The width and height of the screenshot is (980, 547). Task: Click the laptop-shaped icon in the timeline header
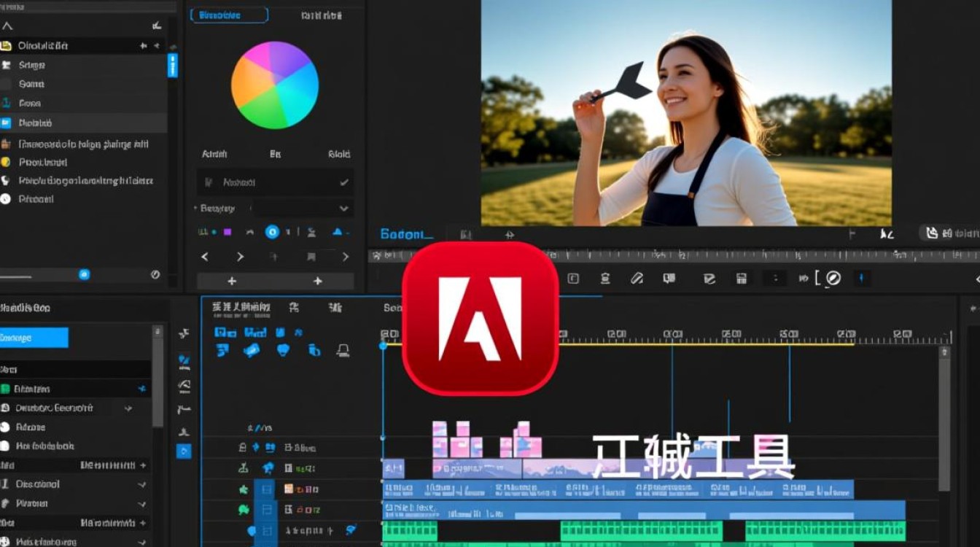(343, 351)
